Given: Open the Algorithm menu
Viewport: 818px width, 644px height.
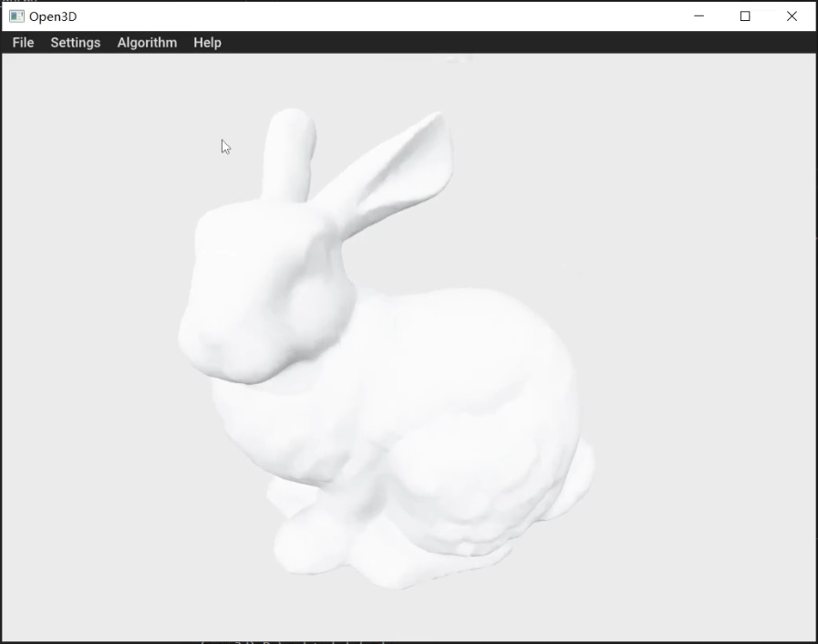Looking at the screenshot, I should pos(147,43).
